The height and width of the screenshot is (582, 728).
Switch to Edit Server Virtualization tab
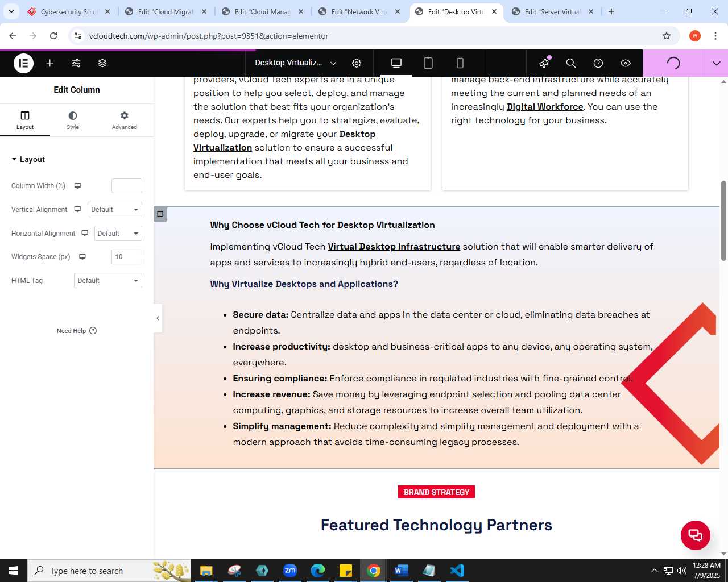(x=553, y=11)
